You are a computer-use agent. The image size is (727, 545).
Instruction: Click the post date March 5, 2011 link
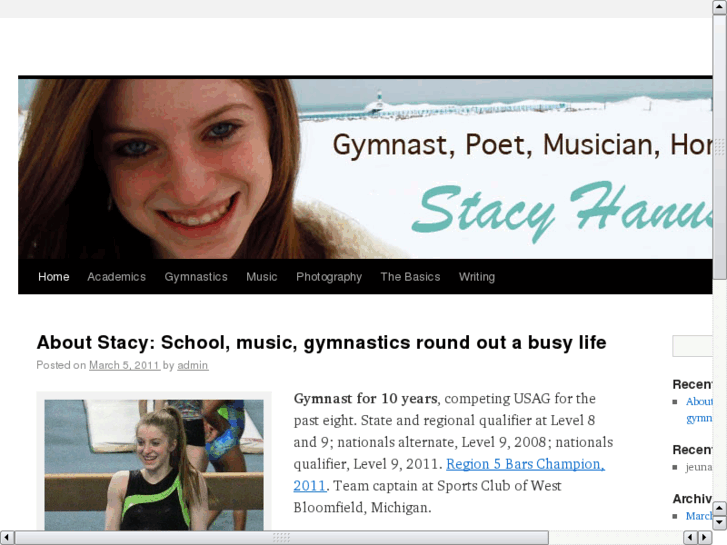(x=124, y=365)
